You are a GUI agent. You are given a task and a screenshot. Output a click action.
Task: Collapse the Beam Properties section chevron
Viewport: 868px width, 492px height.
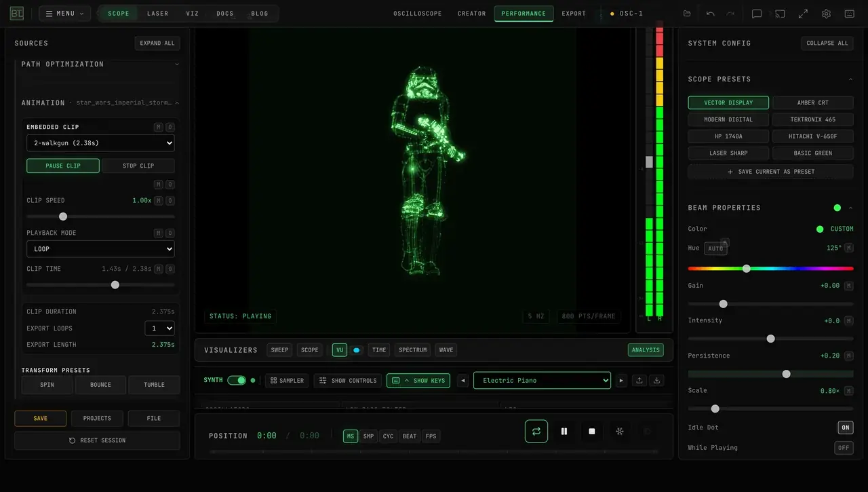[x=850, y=208]
